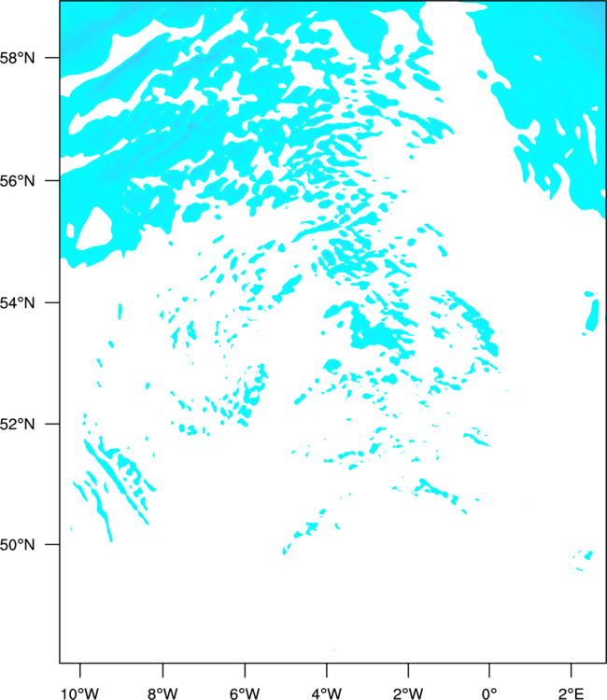Click the 4°W longitude label
The width and height of the screenshot is (607, 700).
(327, 693)
